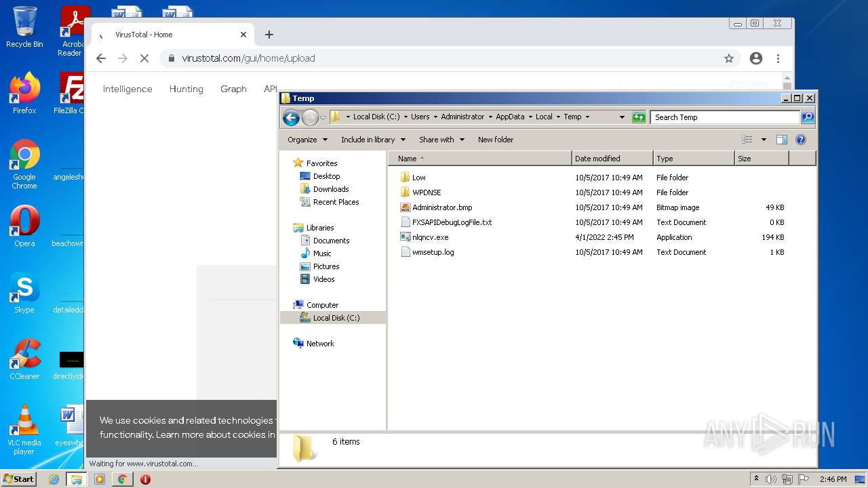This screenshot has width=868, height=488.
Task: Select the wmsetup.log file
Action: (x=433, y=252)
